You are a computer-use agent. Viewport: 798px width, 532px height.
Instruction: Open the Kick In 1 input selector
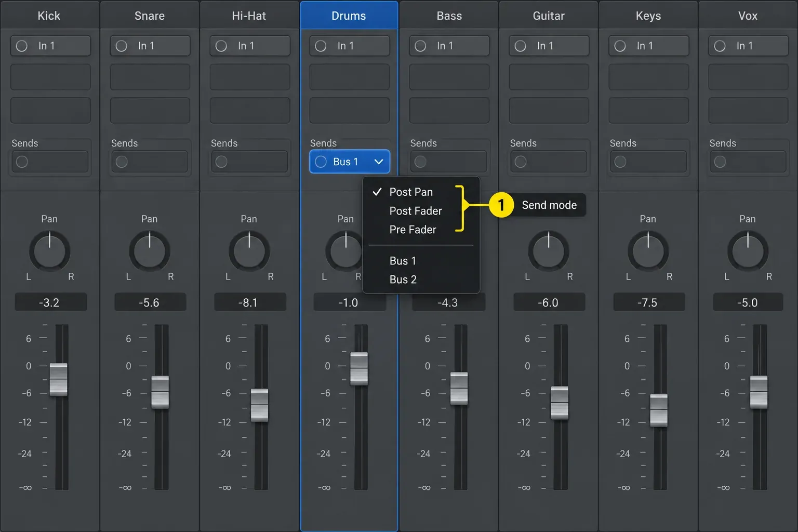click(50, 46)
